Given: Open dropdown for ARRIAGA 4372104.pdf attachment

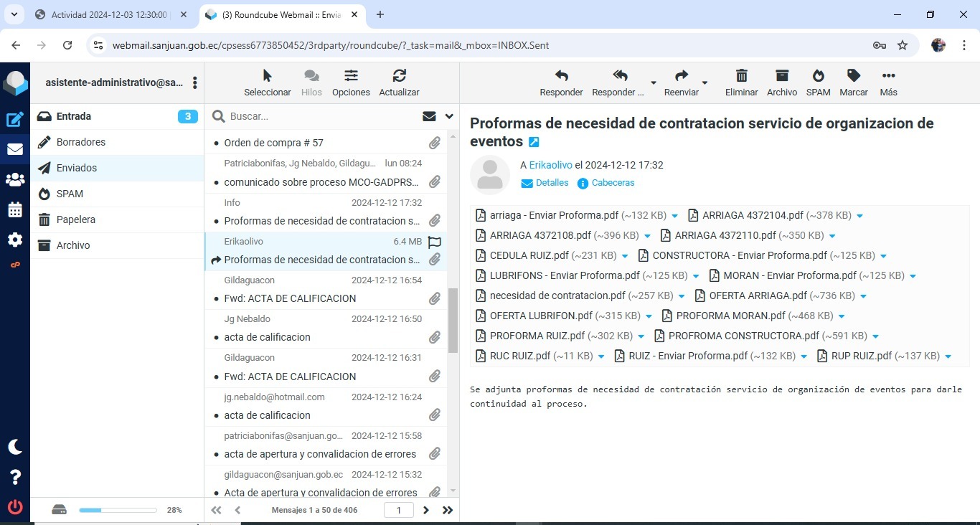Looking at the screenshot, I should click(x=859, y=216).
